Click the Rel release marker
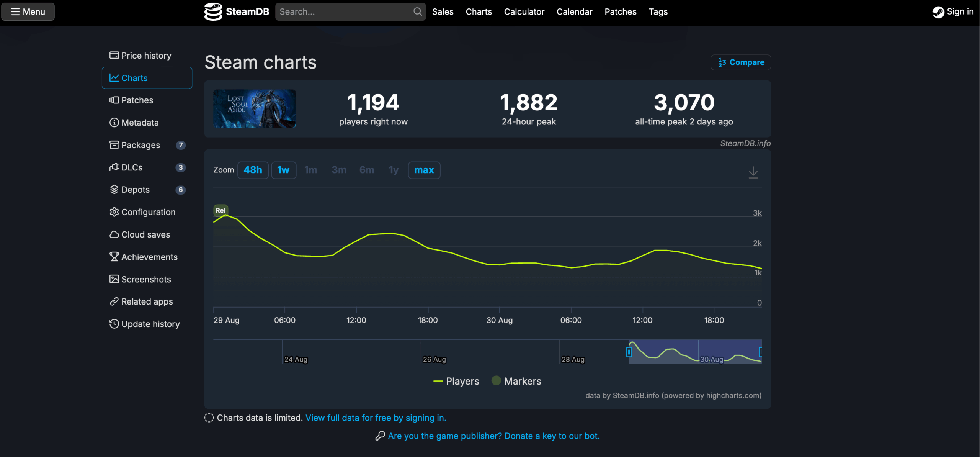The width and height of the screenshot is (980, 457). tap(220, 210)
